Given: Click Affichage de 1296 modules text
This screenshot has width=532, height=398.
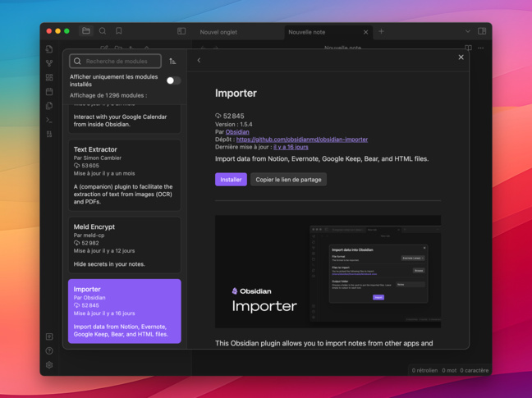Looking at the screenshot, I should tap(108, 95).
